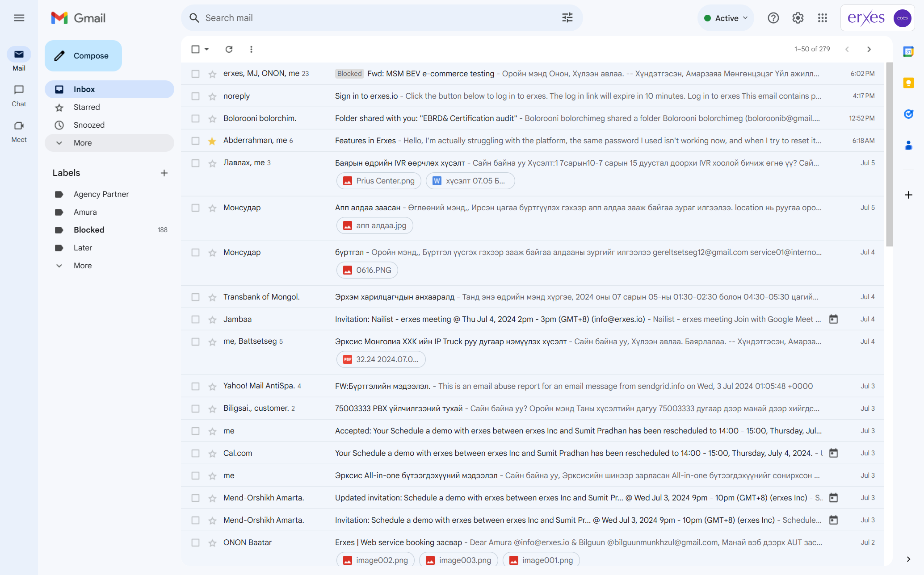Refresh the inbox list
Screen dimensions: 924x575
(x=229, y=49)
